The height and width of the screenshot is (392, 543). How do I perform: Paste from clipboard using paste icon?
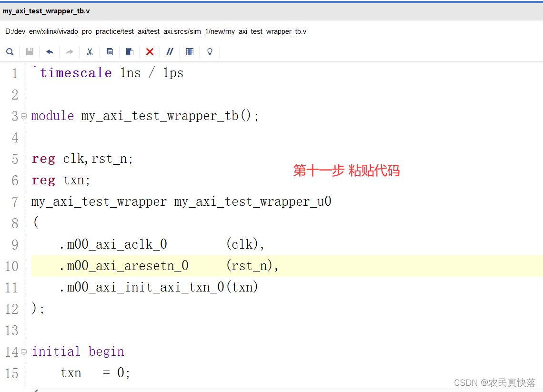click(130, 52)
